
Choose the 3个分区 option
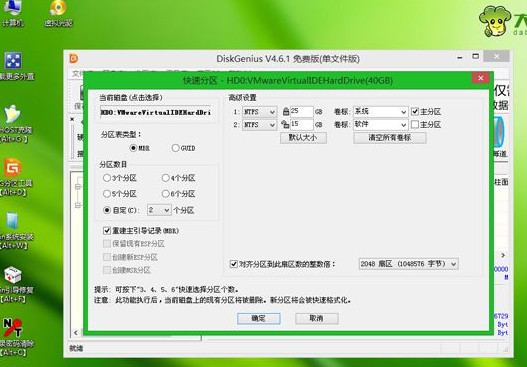tap(107, 178)
